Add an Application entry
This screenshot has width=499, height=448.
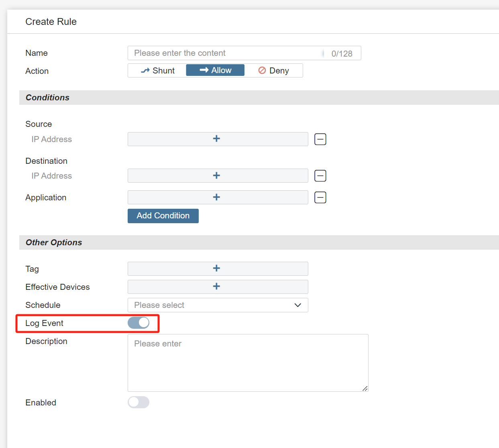point(217,198)
